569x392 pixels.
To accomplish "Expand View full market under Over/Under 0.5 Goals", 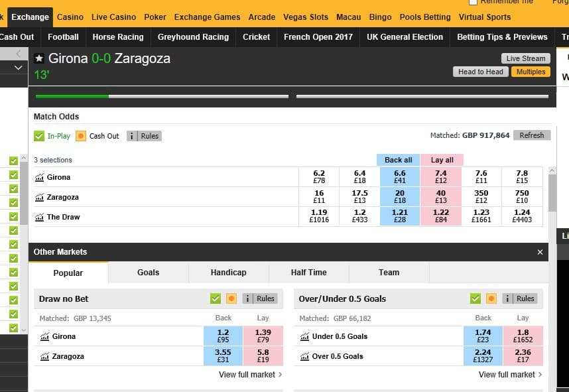I will pos(510,375).
